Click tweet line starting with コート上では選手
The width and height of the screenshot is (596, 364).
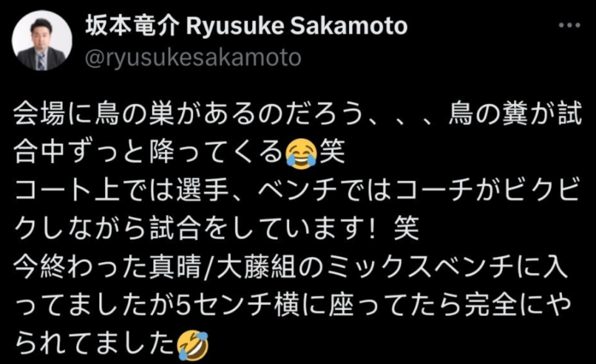click(297, 190)
